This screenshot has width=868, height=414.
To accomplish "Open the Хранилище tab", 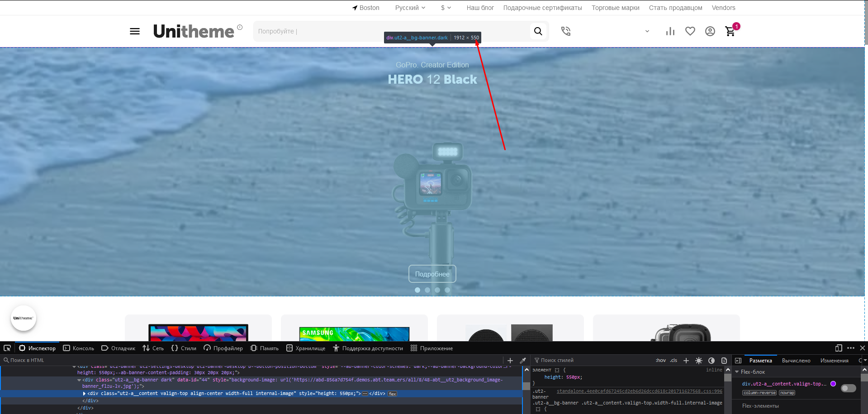I will coord(306,348).
